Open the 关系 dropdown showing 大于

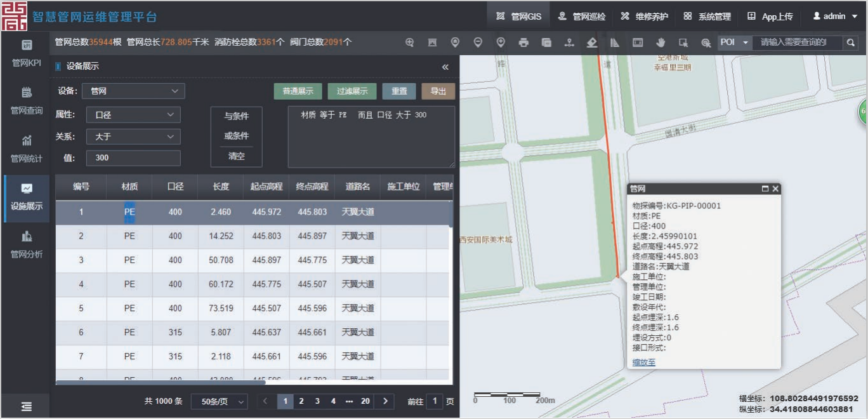click(133, 136)
